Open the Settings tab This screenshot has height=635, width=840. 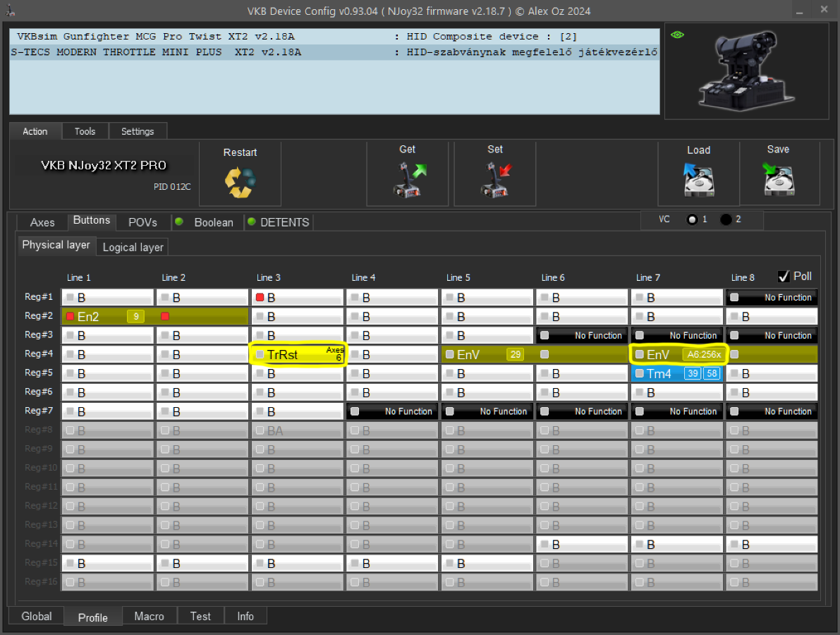138,131
